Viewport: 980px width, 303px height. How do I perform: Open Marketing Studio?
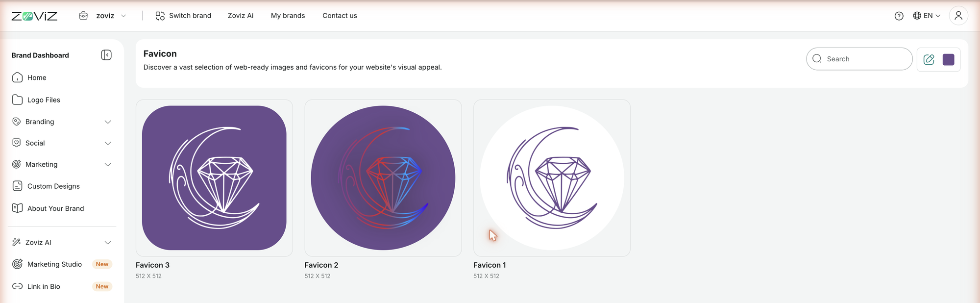pyautogui.click(x=54, y=264)
